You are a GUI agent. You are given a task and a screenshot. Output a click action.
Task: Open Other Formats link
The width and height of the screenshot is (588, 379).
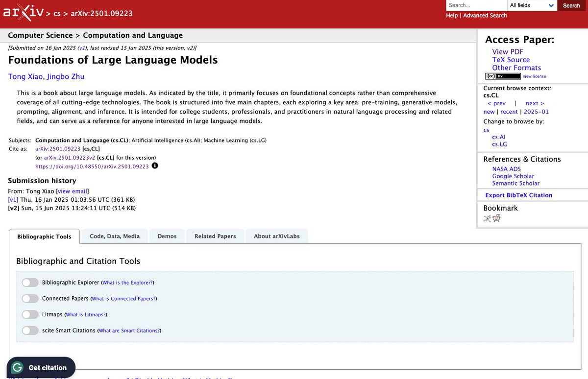pyautogui.click(x=516, y=68)
